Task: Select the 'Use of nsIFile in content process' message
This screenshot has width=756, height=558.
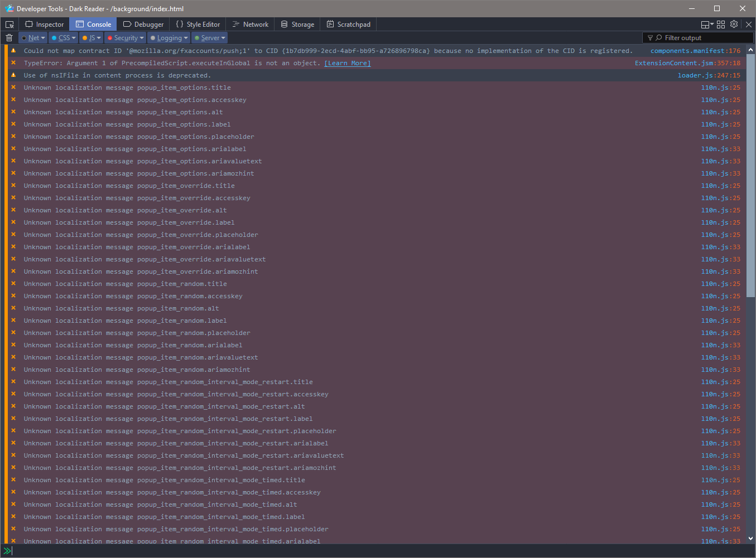Action: (x=117, y=75)
